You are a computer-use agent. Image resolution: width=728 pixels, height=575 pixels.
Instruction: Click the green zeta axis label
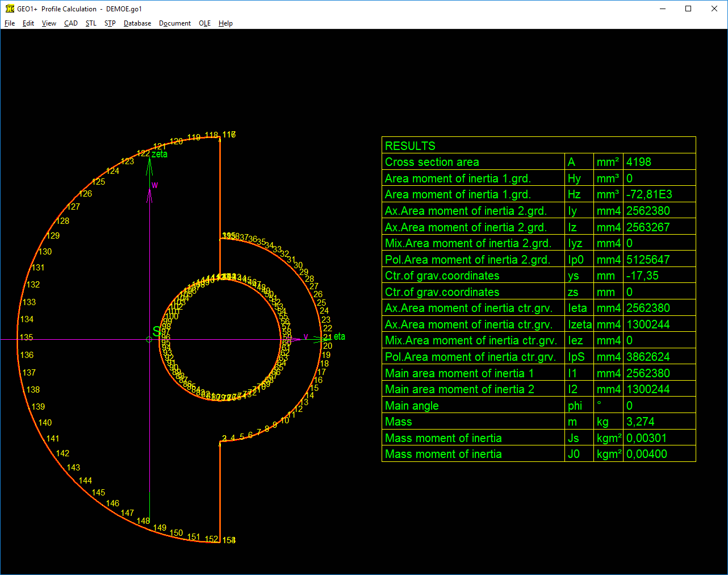point(160,154)
